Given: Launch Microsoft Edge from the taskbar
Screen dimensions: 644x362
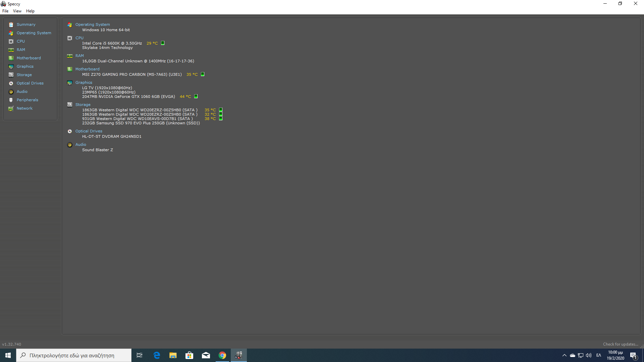Looking at the screenshot, I should pyautogui.click(x=157, y=355).
